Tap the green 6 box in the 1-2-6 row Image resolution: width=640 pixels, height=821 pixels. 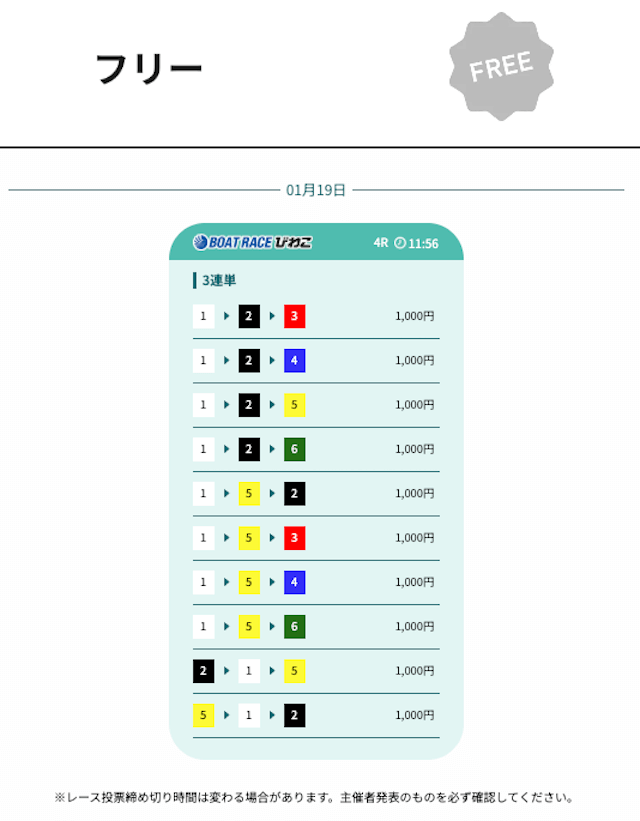(x=294, y=449)
